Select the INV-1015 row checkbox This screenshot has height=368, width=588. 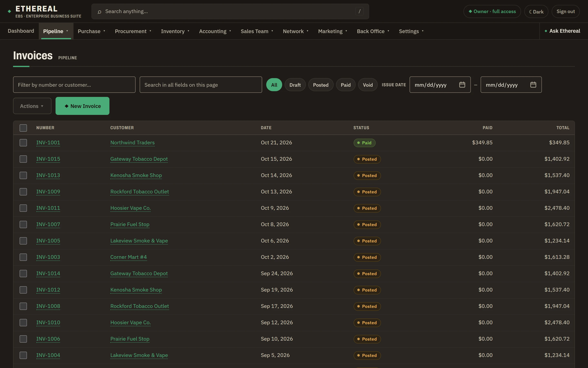[x=23, y=159]
